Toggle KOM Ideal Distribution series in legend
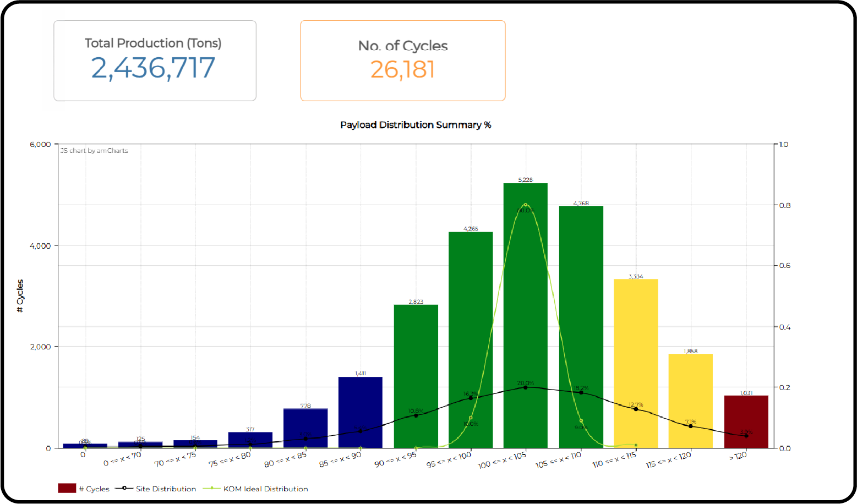 coord(255,489)
